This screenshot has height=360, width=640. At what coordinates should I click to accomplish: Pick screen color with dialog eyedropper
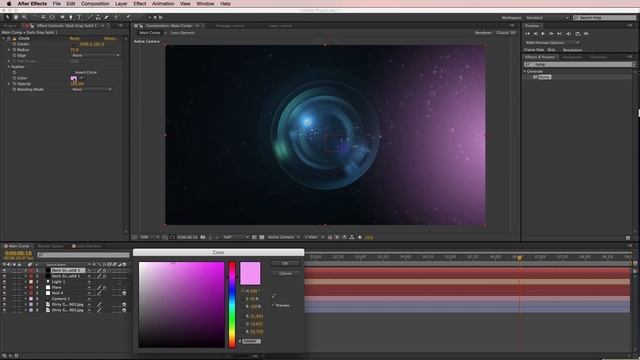pyautogui.click(x=274, y=296)
